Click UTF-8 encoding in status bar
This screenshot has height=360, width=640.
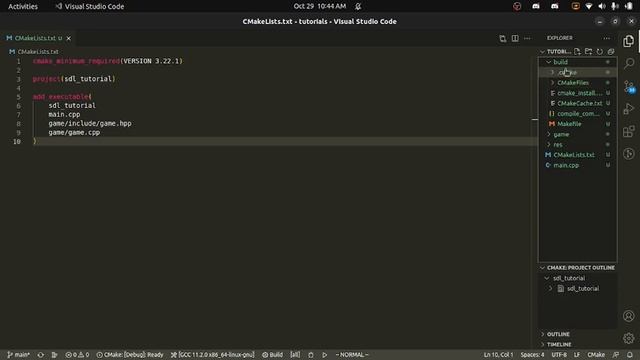559,355
